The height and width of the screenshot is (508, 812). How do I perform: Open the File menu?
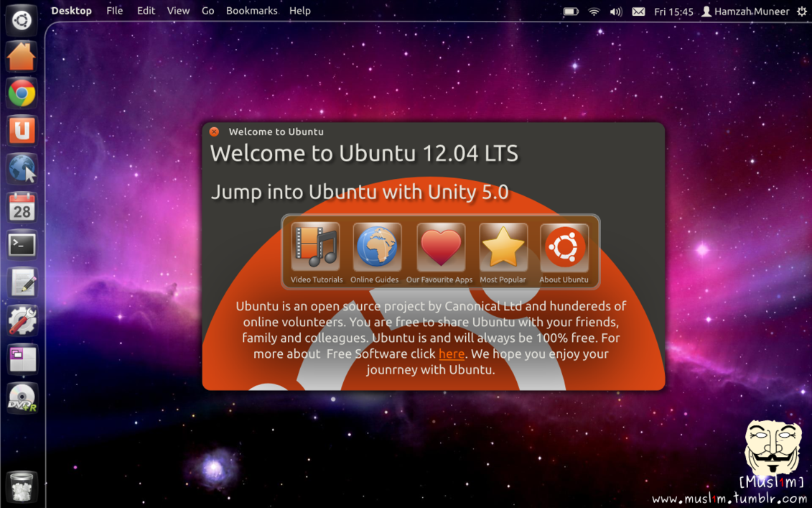coord(114,11)
